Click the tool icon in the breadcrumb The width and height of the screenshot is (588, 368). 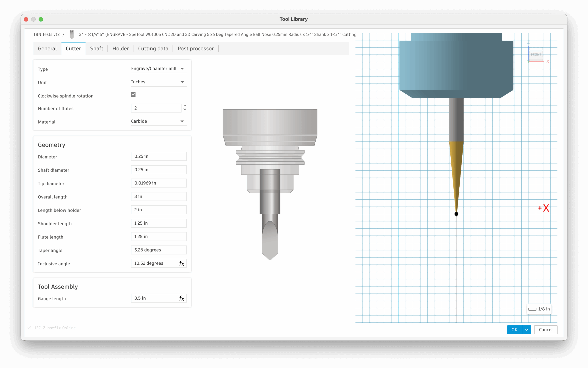(x=72, y=34)
